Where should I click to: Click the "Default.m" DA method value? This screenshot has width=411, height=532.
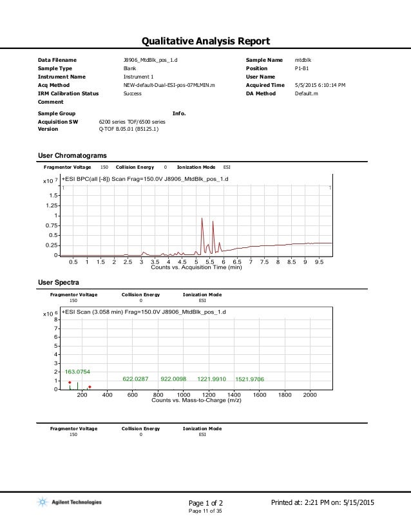306,93
